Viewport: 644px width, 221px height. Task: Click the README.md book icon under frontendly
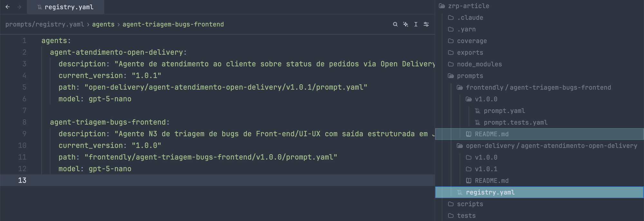pos(469,134)
